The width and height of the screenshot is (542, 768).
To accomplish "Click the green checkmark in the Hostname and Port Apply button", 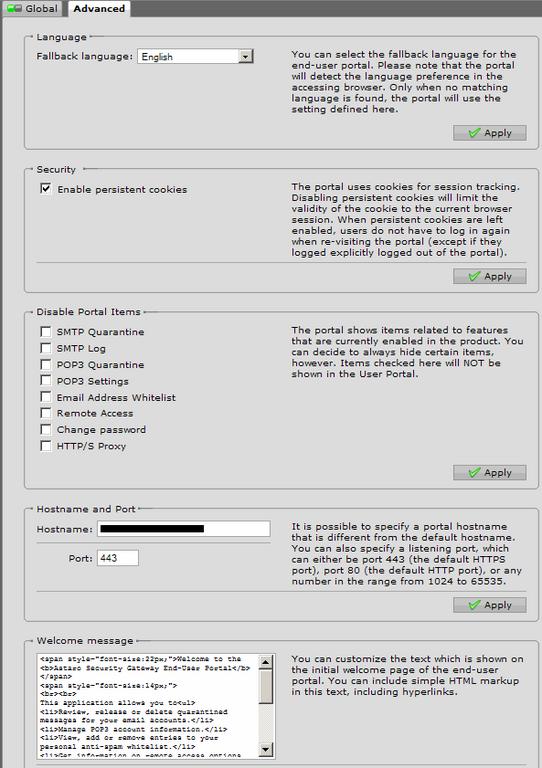I will [x=474, y=605].
